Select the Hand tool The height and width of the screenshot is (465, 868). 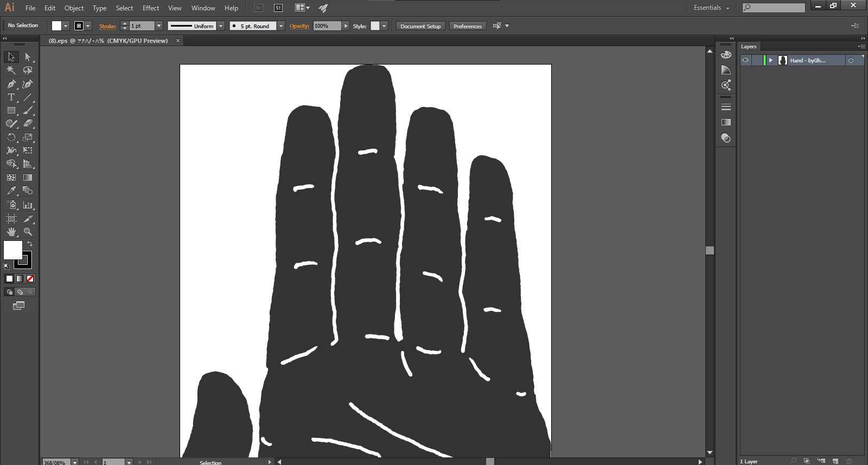tap(11, 232)
